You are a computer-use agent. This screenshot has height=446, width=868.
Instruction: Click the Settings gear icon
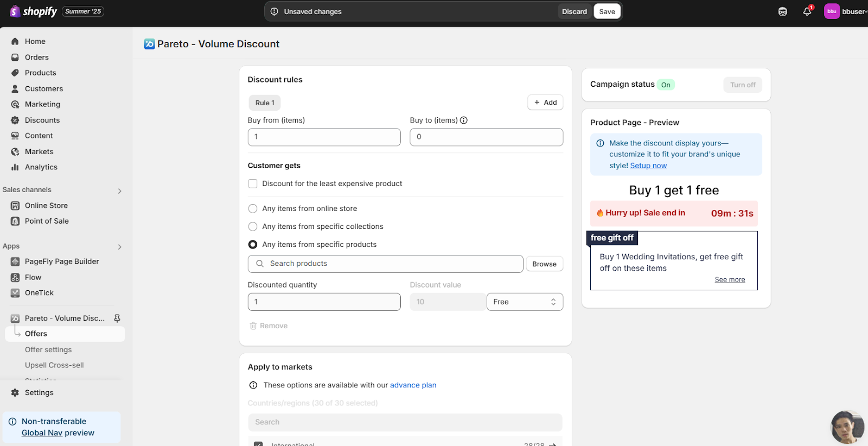[x=15, y=392]
